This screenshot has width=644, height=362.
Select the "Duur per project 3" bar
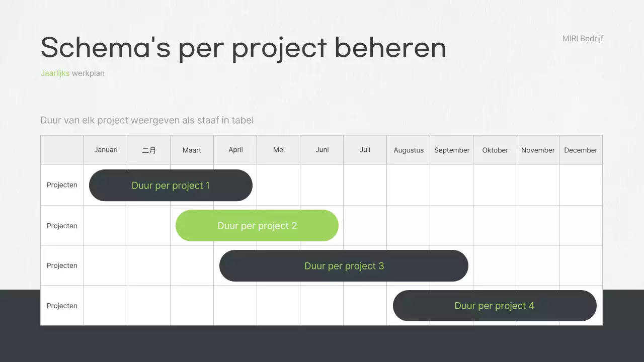(x=344, y=266)
